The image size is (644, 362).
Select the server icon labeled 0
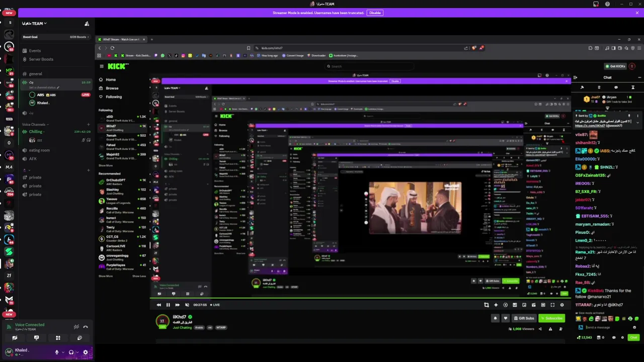pyautogui.click(x=9, y=143)
